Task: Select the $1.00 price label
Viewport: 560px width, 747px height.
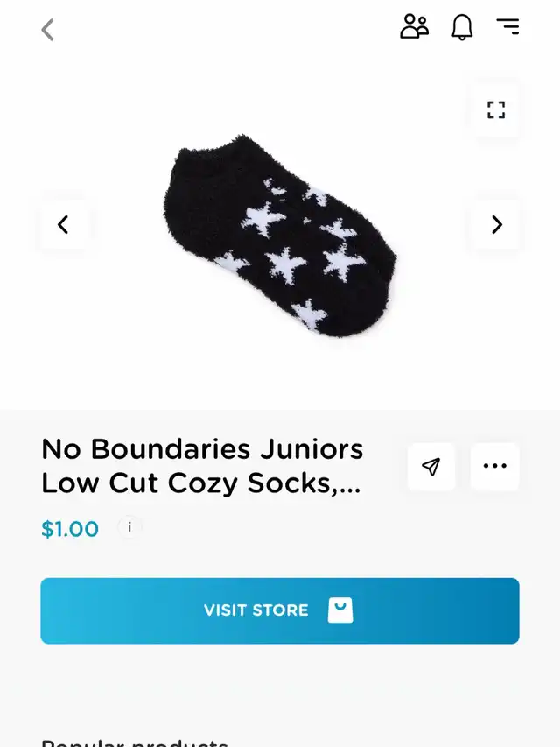Action: [70, 529]
